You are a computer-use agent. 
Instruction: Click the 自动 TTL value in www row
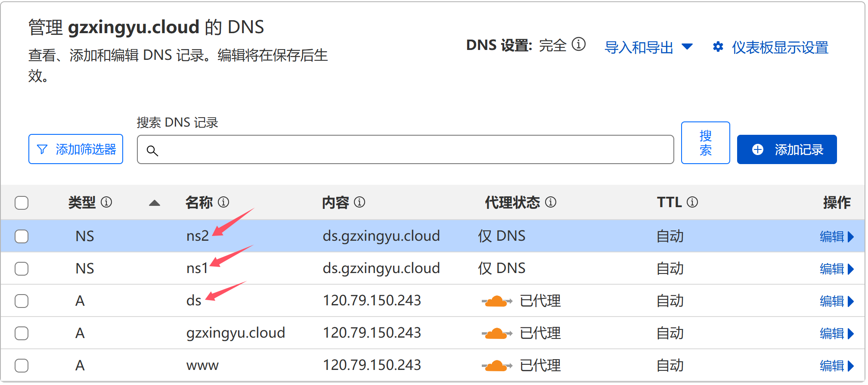(670, 366)
